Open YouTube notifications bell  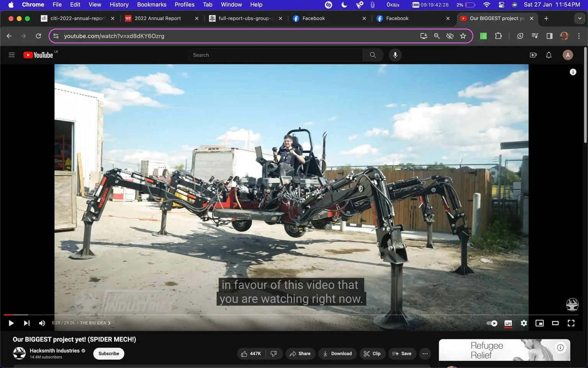click(549, 55)
